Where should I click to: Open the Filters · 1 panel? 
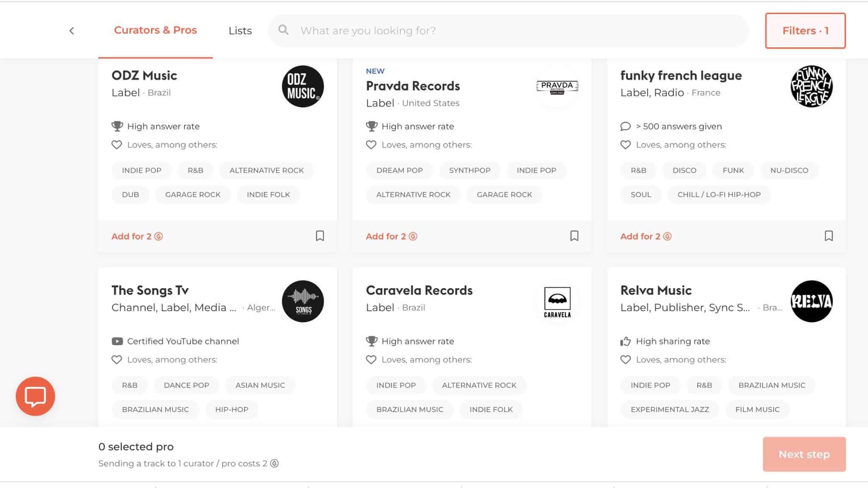(x=805, y=30)
